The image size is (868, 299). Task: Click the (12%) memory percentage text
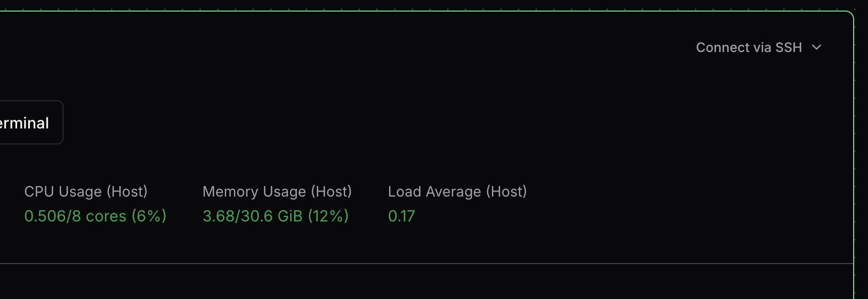(328, 216)
